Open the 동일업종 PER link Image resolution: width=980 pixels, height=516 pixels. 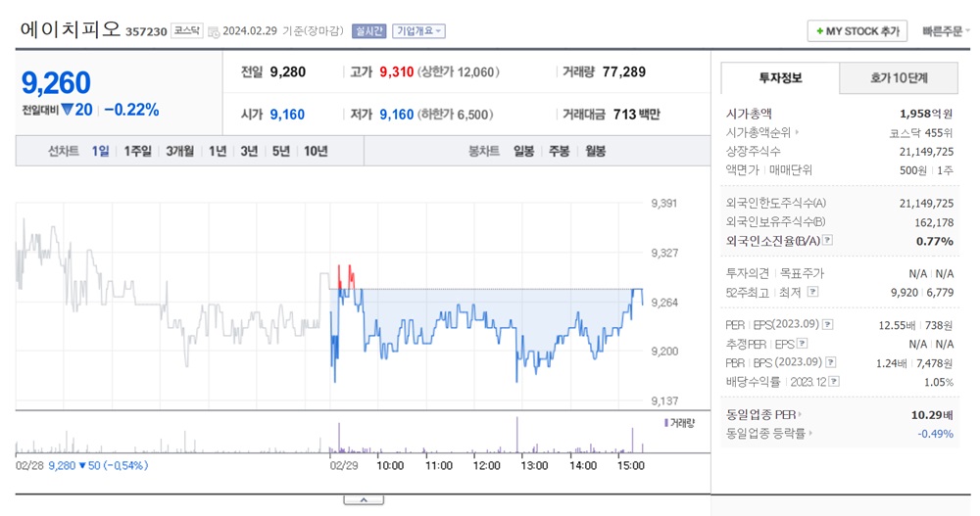point(763,414)
